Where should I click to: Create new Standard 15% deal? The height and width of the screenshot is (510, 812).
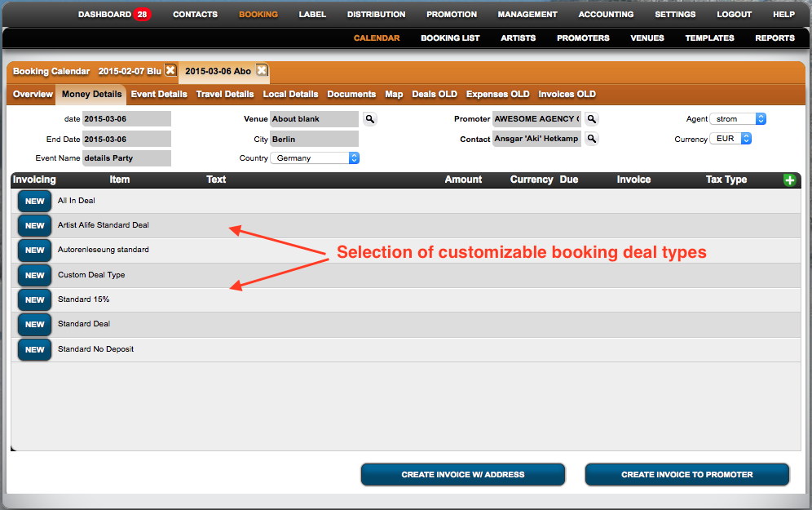coord(34,299)
